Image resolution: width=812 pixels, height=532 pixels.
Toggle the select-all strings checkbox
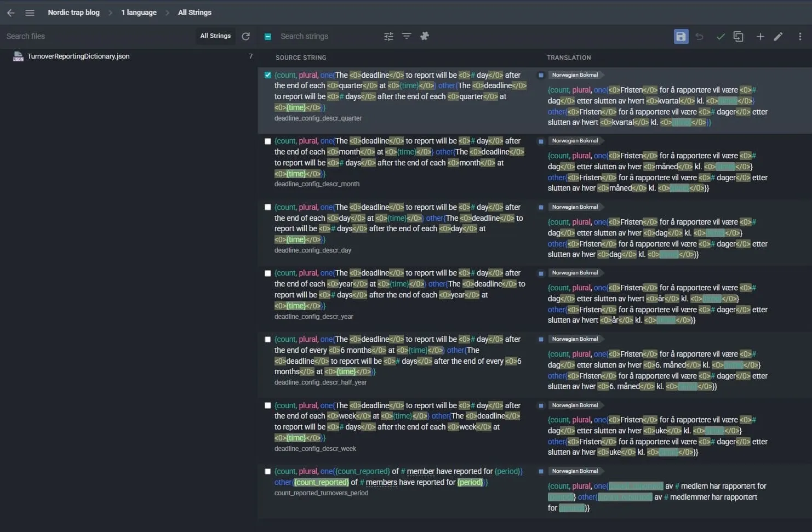[x=268, y=37]
